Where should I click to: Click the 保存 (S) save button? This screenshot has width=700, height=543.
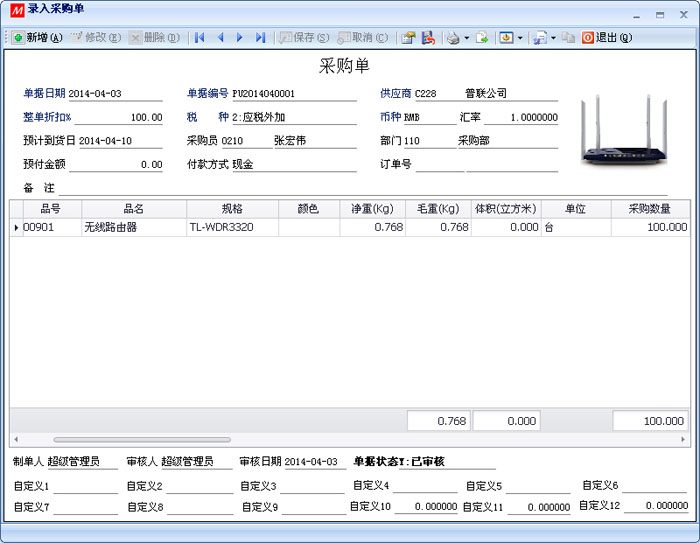pyautogui.click(x=304, y=38)
